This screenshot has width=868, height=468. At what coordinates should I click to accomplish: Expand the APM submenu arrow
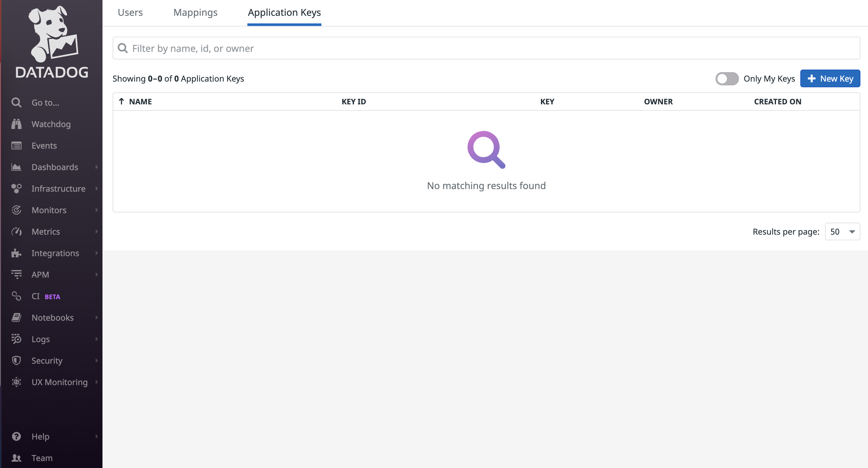click(96, 274)
